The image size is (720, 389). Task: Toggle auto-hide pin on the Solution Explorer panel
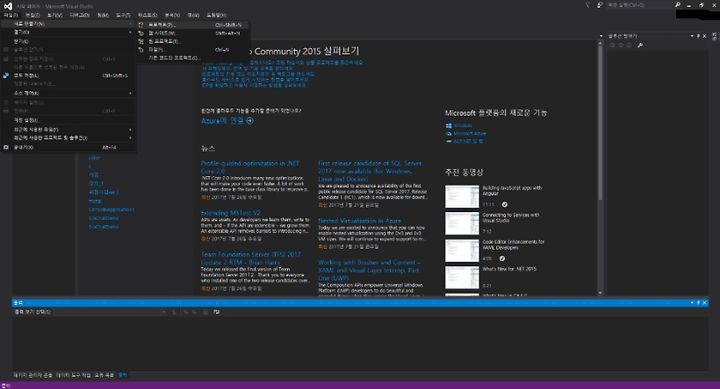click(698, 36)
